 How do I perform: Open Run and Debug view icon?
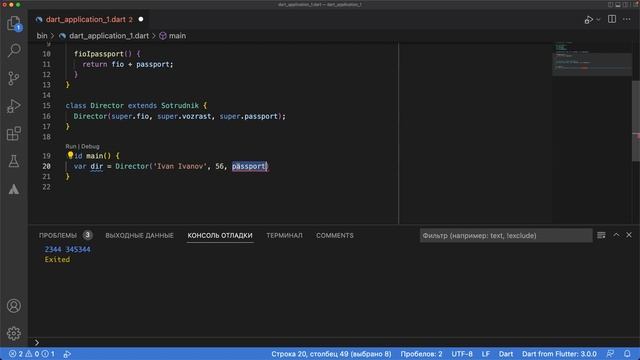(14, 106)
